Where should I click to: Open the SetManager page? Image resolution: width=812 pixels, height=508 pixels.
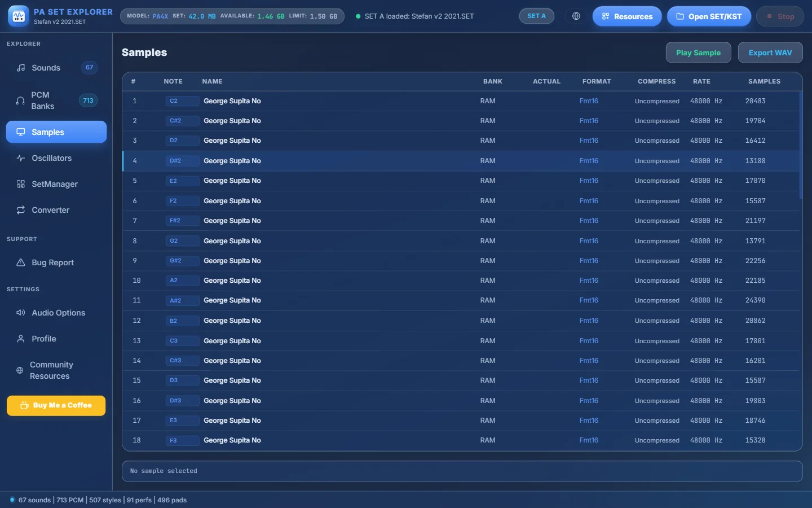click(x=56, y=184)
